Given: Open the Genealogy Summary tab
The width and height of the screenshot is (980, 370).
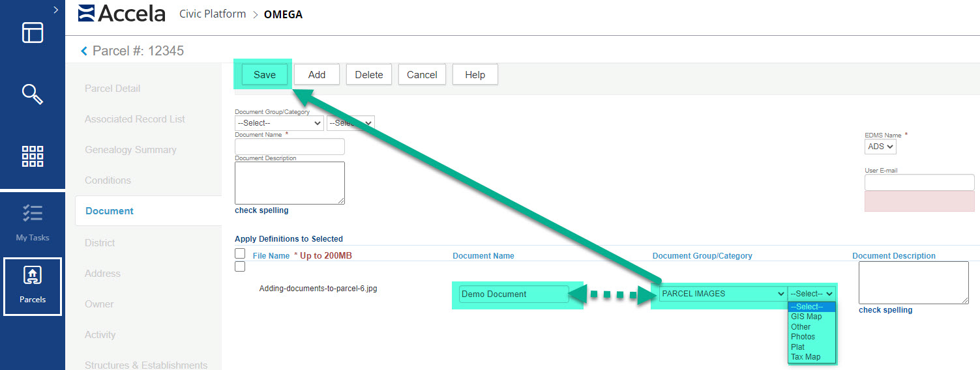Looking at the screenshot, I should [x=130, y=150].
